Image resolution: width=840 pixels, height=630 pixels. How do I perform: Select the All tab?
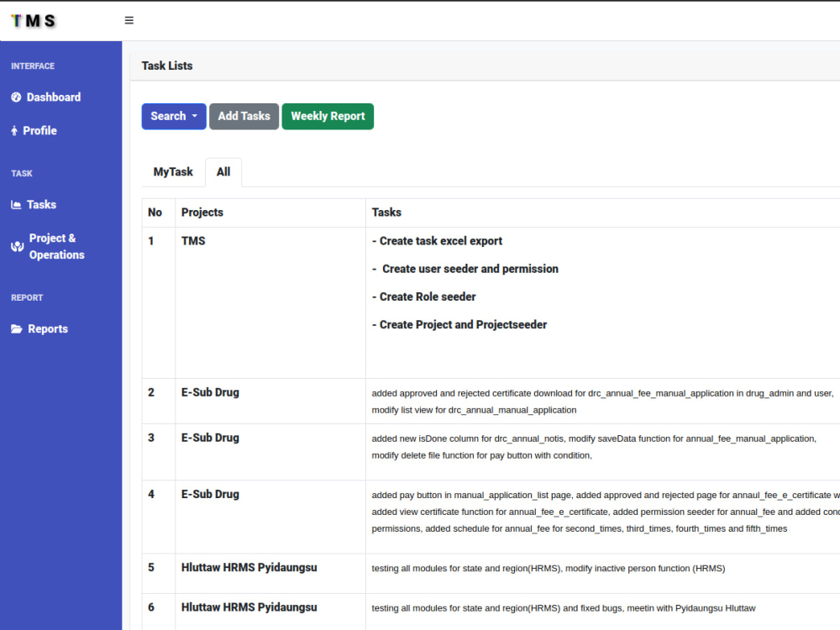pyautogui.click(x=223, y=171)
